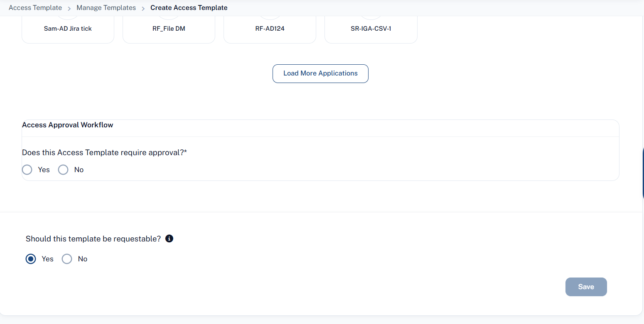The width and height of the screenshot is (644, 324).
Task: Select the RF_File DM application card
Action: pyautogui.click(x=169, y=29)
